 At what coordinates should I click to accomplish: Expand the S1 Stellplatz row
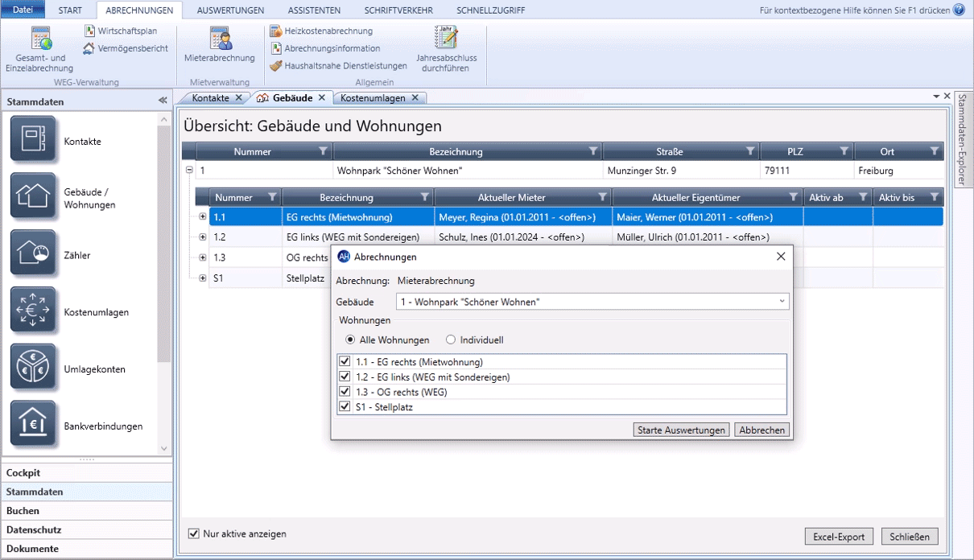[203, 278]
